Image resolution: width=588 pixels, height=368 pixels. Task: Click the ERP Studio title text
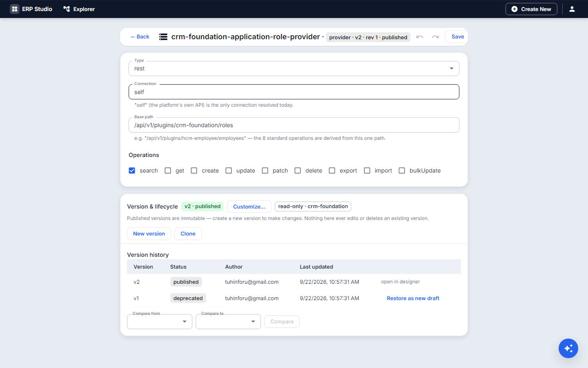tap(37, 9)
